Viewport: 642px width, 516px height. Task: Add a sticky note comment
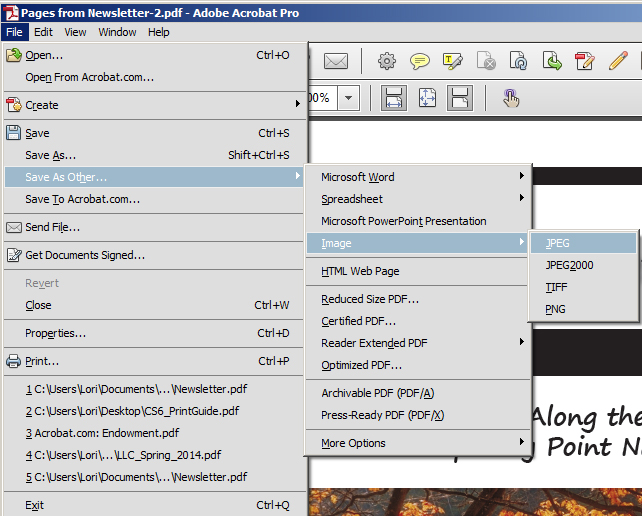click(x=419, y=61)
